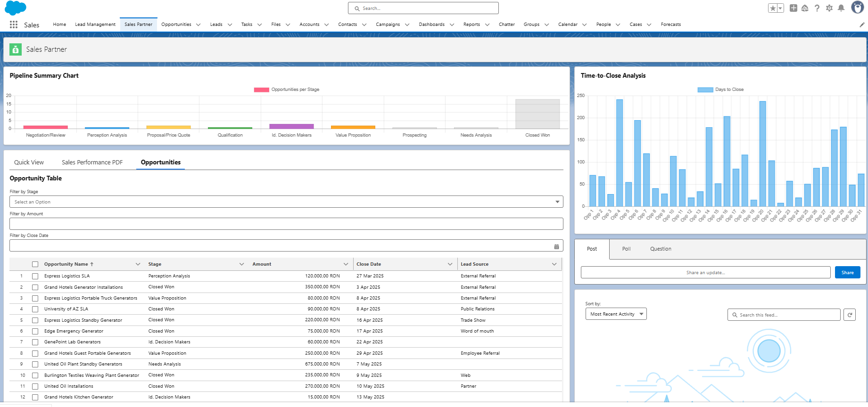Click the Share an update box

pos(705,273)
